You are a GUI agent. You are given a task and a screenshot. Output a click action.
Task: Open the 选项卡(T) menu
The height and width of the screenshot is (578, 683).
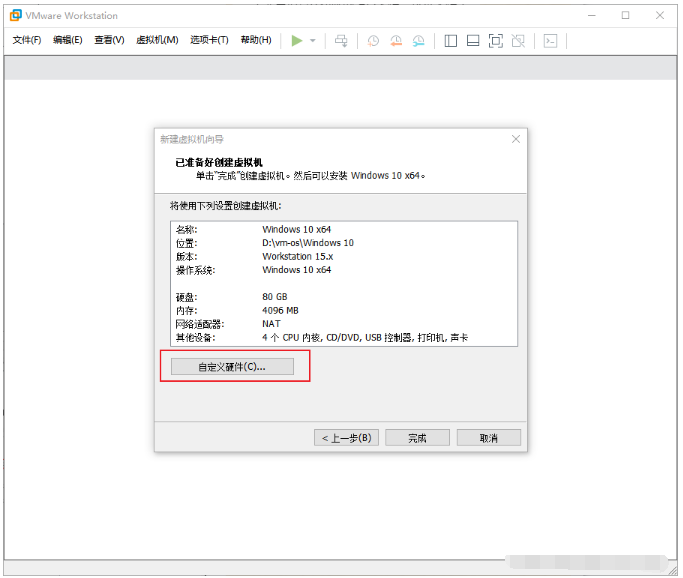pos(208,40)
